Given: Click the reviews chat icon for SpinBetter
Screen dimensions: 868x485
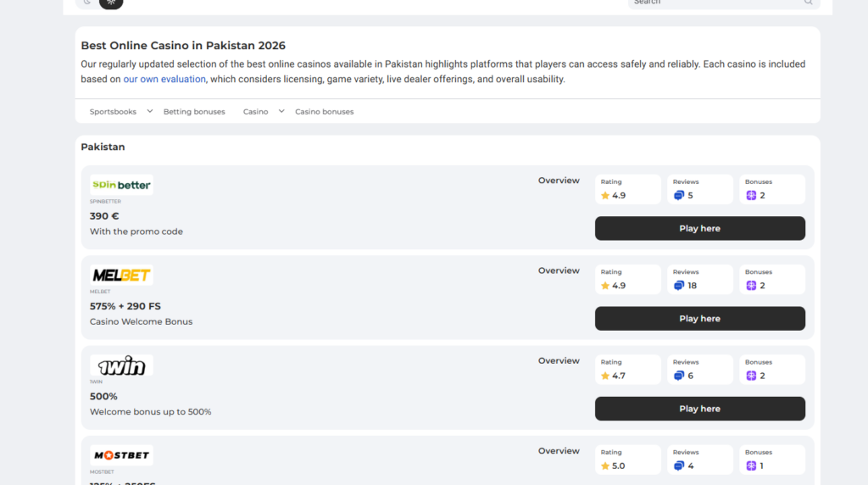Looking at the screenshot, I should 679,195.
